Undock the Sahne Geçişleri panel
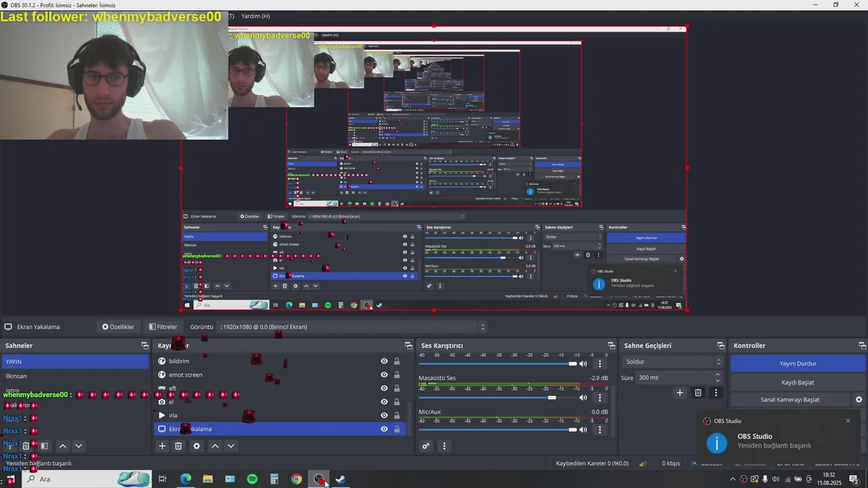Image resolution: width=868 pixels, height=488 pixels. (x=721, y=346)
